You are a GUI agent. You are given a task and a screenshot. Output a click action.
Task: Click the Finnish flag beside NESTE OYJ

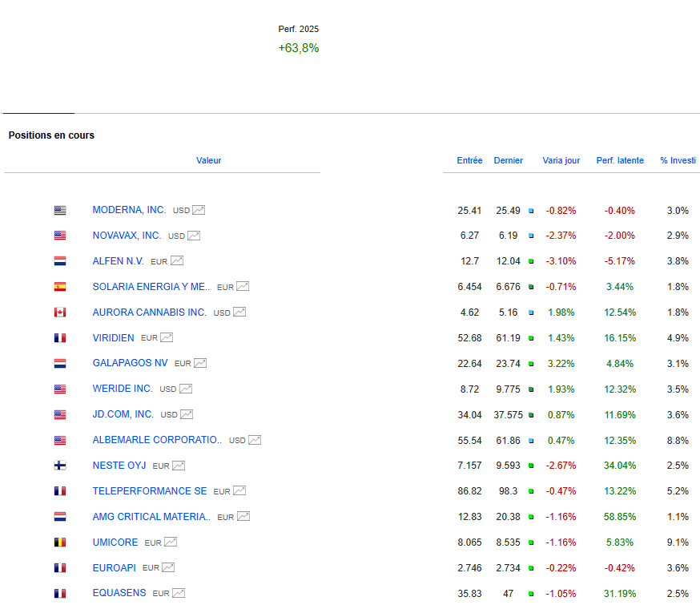click(x=60, y=466)
